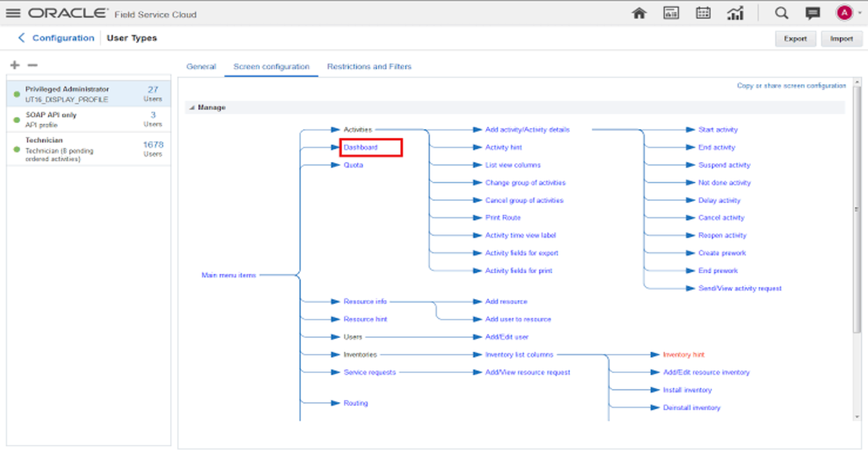
Task: Open Change group of activities link
Action: click(525, 183)
